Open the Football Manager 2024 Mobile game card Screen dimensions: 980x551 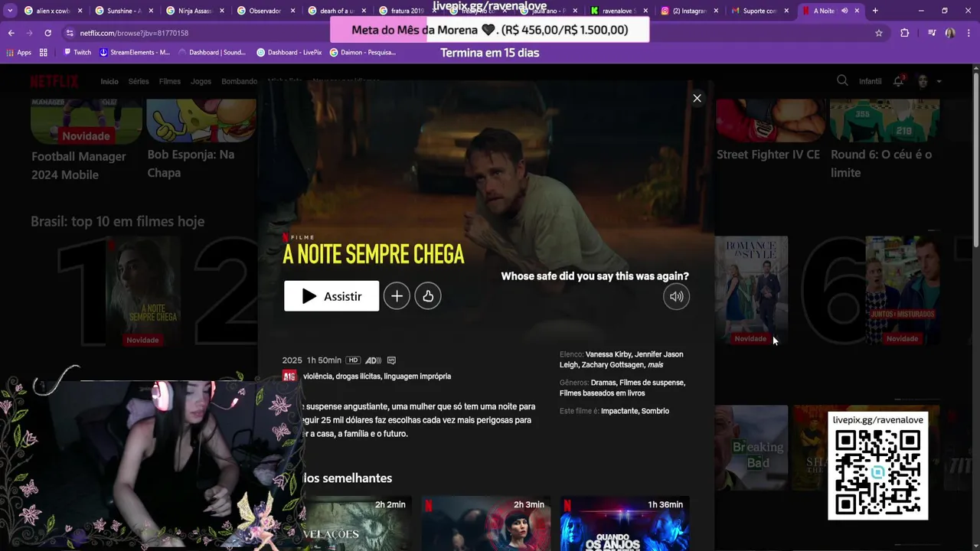coord(86,142)
